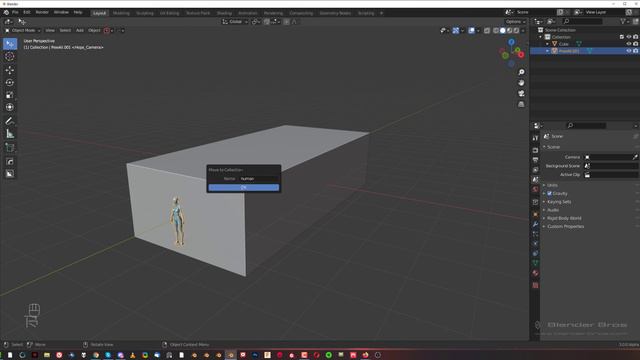This screenshot has width=640, height=360.
Task: Open the Material properties tab
Action: coord(535,273)
